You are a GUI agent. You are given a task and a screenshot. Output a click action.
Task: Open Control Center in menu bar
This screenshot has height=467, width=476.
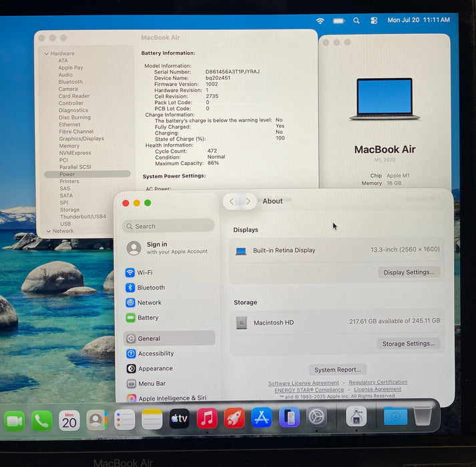374,21
